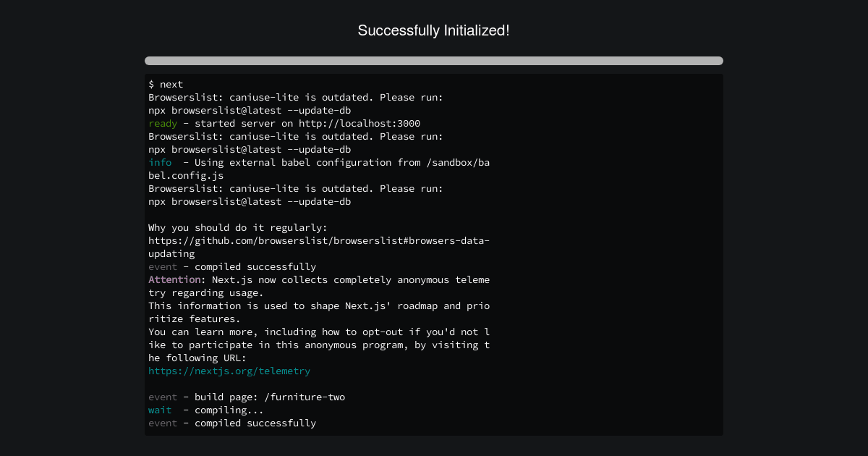Open the https://nextjs.org/telemetry link

pyautogui.click(x=229, y=371)
